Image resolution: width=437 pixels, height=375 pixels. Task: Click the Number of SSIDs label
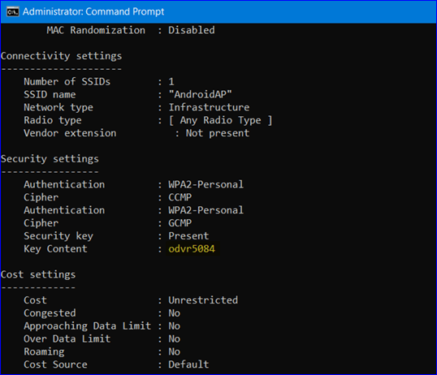click(67, 82)
